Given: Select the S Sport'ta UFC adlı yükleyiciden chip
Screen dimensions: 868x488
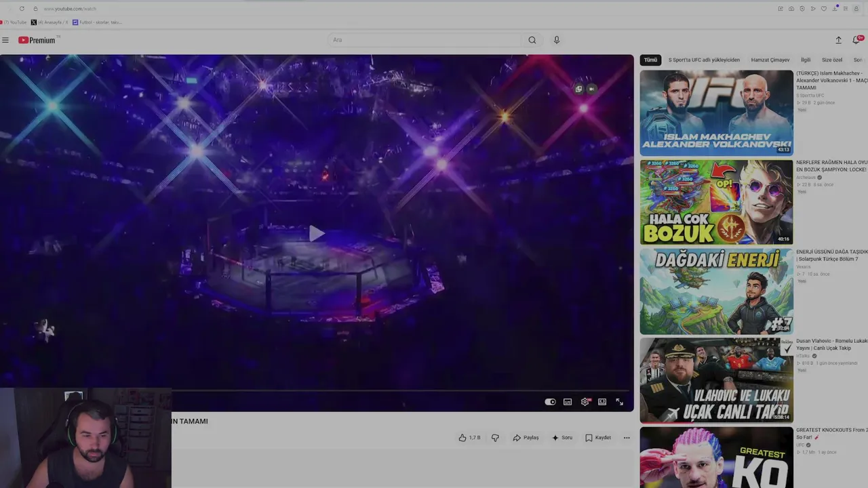Looking at the screenshot, I should pyautogui.click(x=704, y=60).
